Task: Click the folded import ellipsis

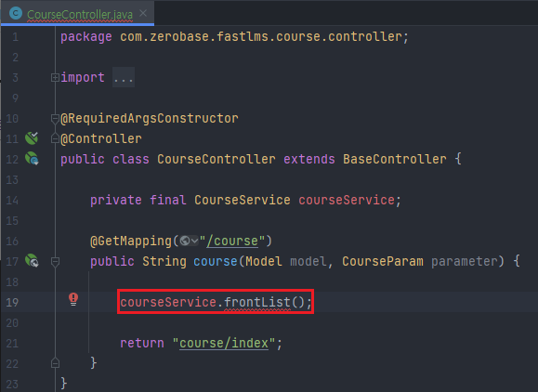Action: tap(124, 78)
